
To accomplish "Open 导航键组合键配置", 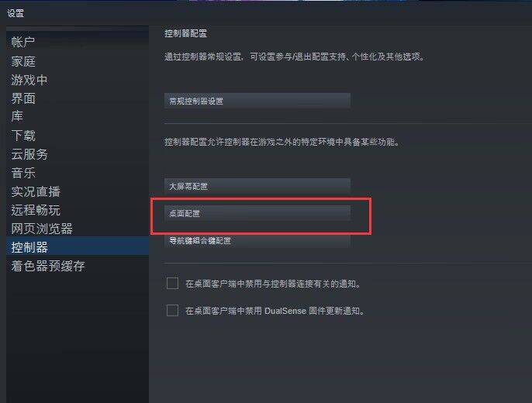I will pos(257,241).
